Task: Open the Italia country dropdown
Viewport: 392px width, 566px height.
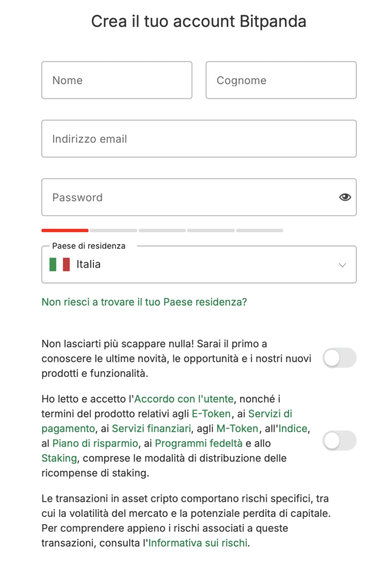Action: click(199, 265)
